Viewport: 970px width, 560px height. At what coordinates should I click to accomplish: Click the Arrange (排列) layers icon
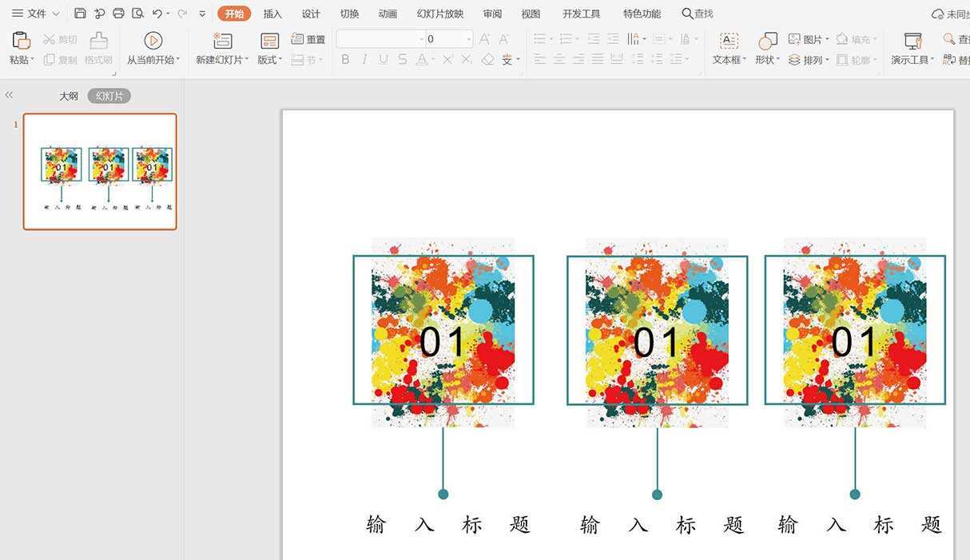click(794, 60)
